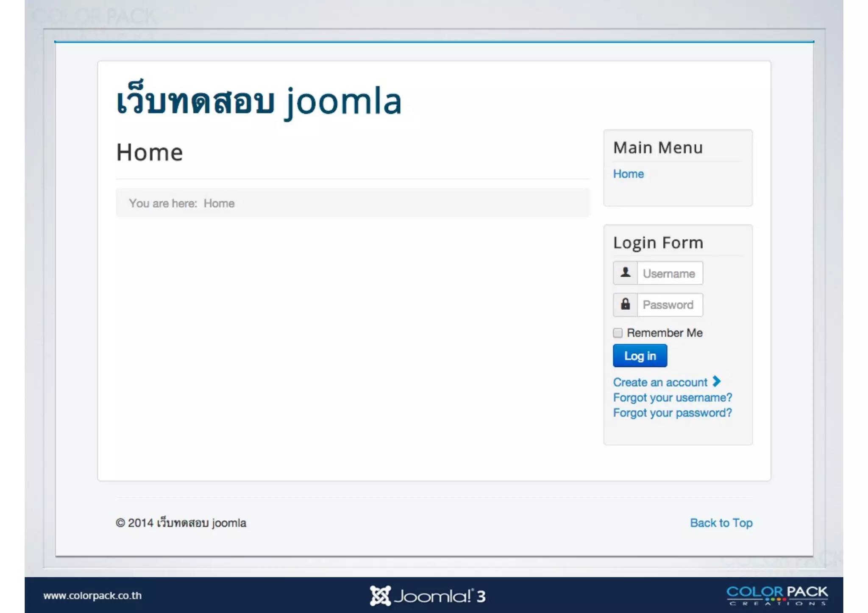868x613 pixels.
Task: Click the site title เว็บทดสอบ joomla
Action: click(x=259, y=102)
